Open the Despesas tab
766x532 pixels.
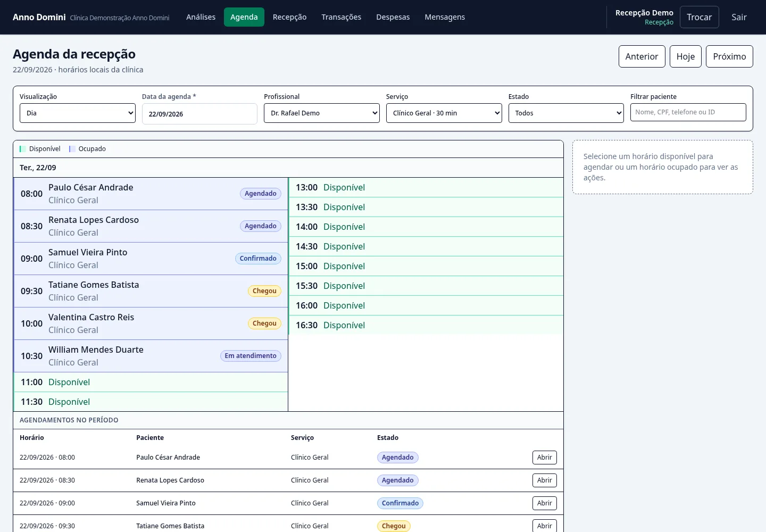point(393,17)
